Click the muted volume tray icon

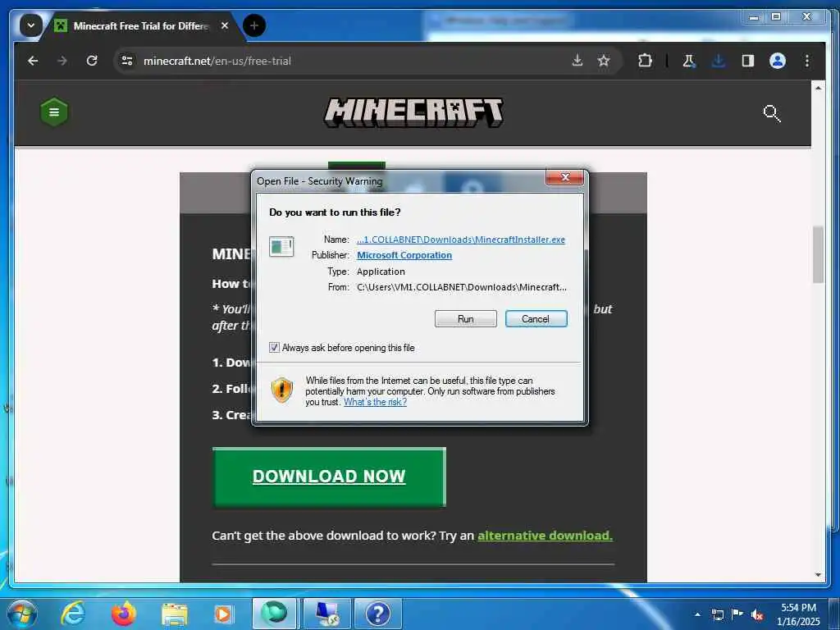tap(757, 615)
